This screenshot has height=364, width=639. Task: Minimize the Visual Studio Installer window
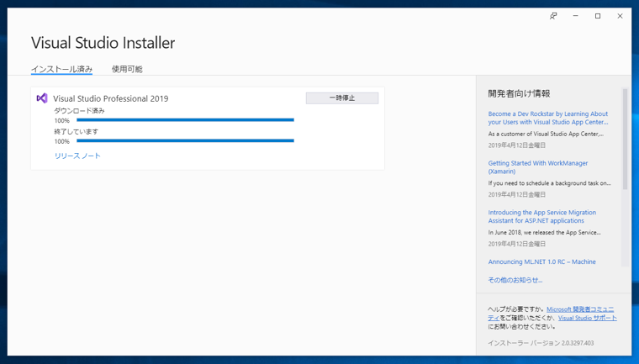575,16
